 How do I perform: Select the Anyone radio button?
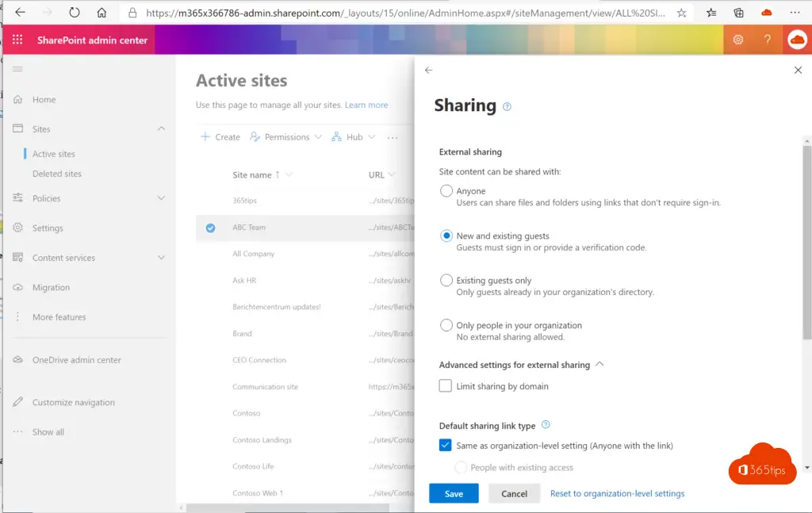coord(446,191)
